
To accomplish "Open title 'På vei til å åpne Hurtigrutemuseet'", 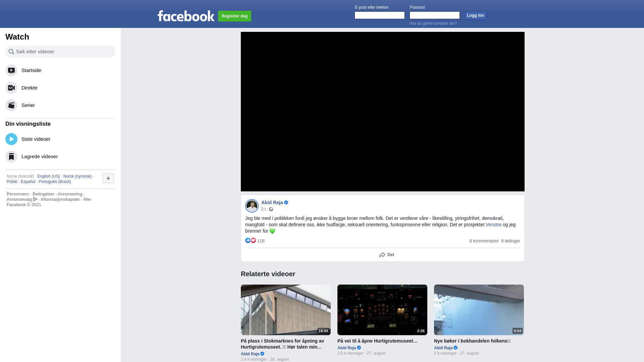I will (377, 341).
